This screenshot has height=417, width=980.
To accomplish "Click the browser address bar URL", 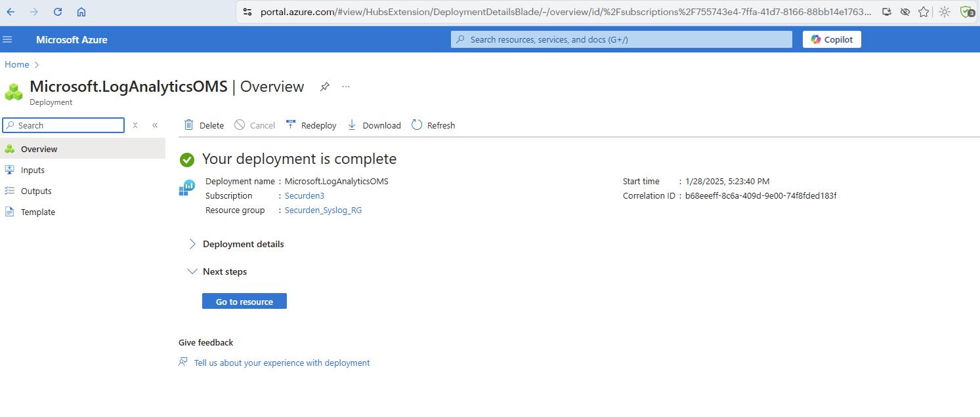I will (566, 12).
